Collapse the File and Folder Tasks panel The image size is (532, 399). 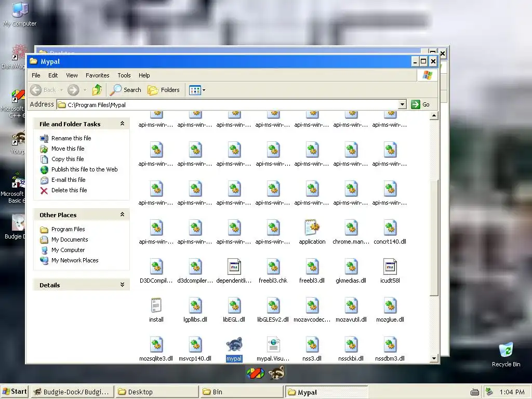tap(122, 124)
